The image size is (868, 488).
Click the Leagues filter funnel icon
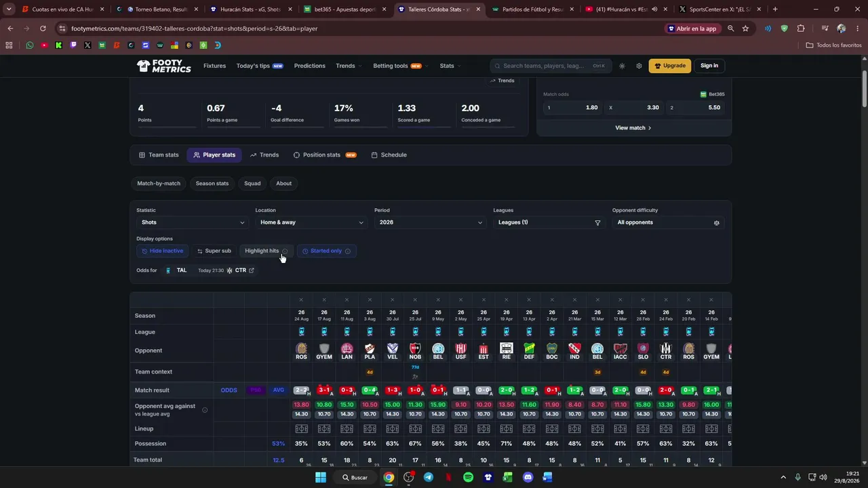(x=597, y=222)
